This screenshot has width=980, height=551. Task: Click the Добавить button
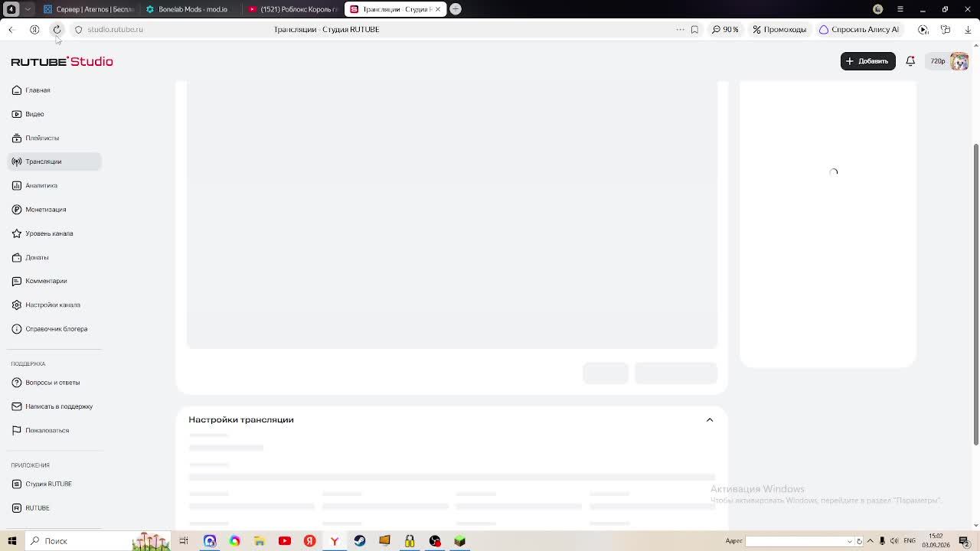pyautogui.click(x=868, y=61)
